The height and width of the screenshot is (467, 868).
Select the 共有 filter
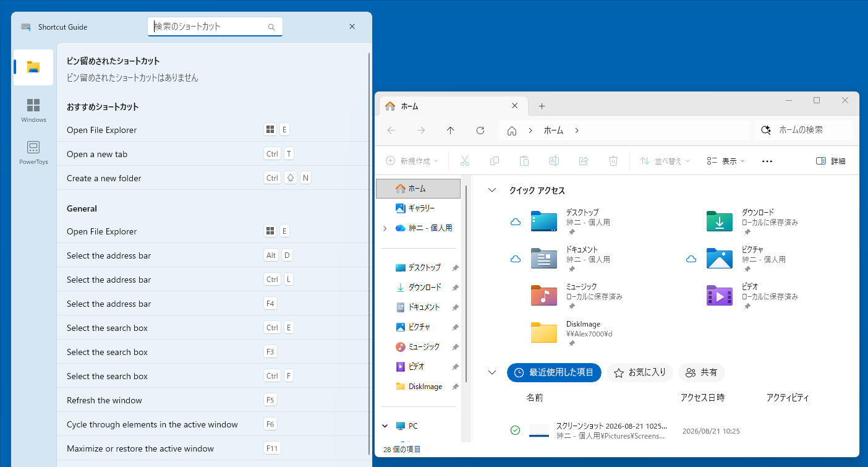(x=702, y=372)
